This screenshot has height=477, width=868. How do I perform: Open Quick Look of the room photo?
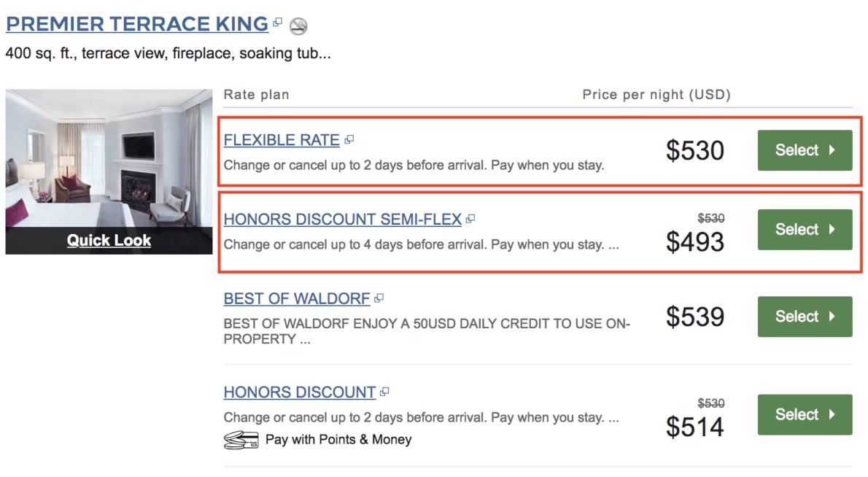point(109,240)
